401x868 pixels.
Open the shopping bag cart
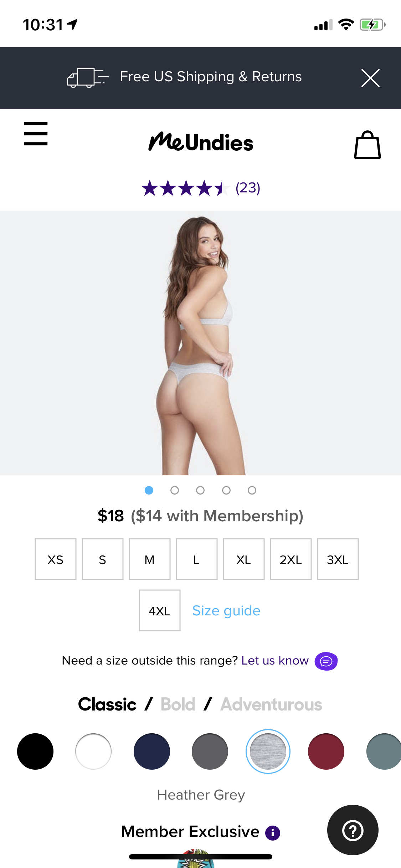[367, 145]
